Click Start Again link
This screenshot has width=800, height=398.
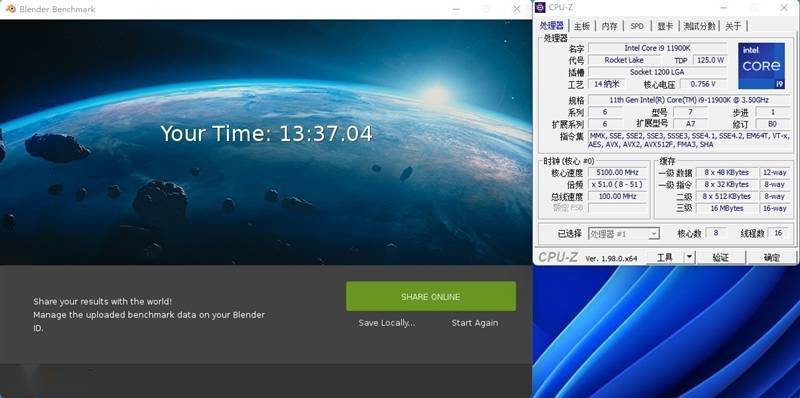click(474, 323)
